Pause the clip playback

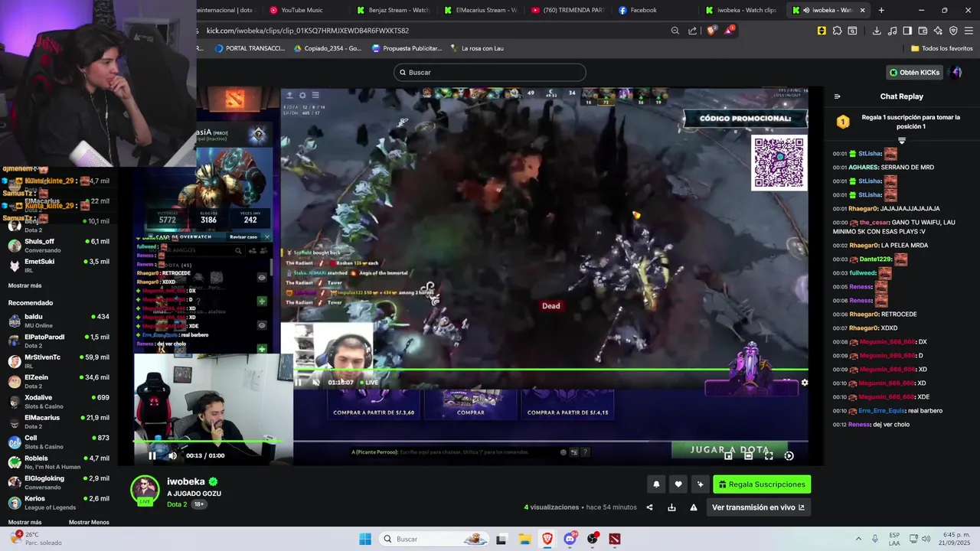tap(152, 455)
